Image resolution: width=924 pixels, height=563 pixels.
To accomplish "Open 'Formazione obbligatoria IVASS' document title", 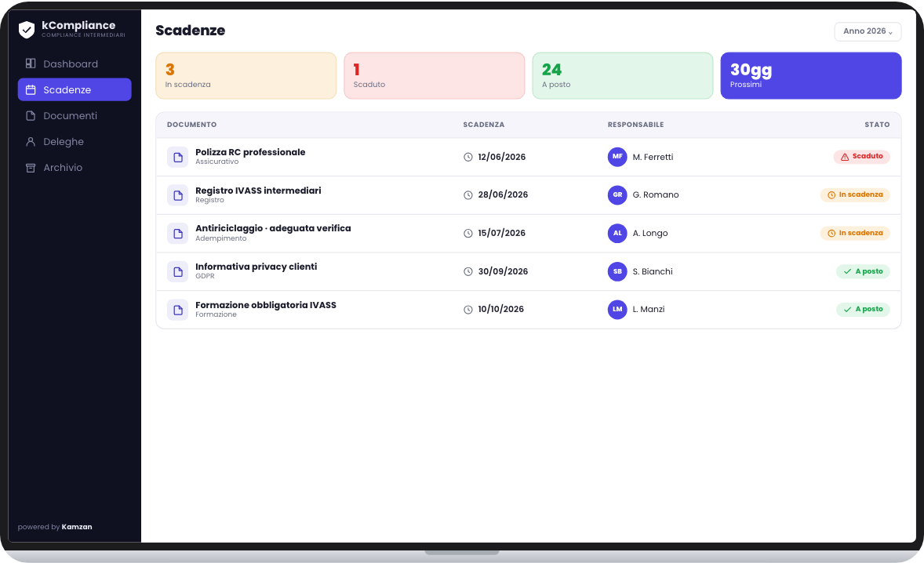I will tap(266, 305).
